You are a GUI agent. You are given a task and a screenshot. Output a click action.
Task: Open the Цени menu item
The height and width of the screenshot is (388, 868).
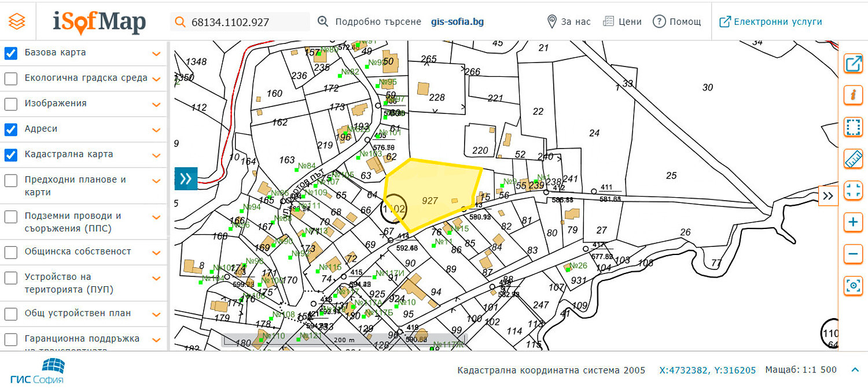pos(622,22)
